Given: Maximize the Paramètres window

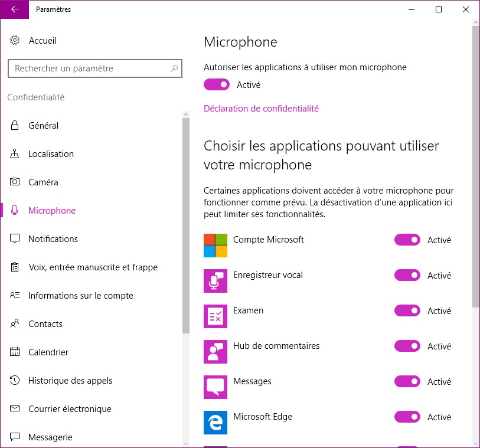Looking at the screenshot, I should point(439,9).
